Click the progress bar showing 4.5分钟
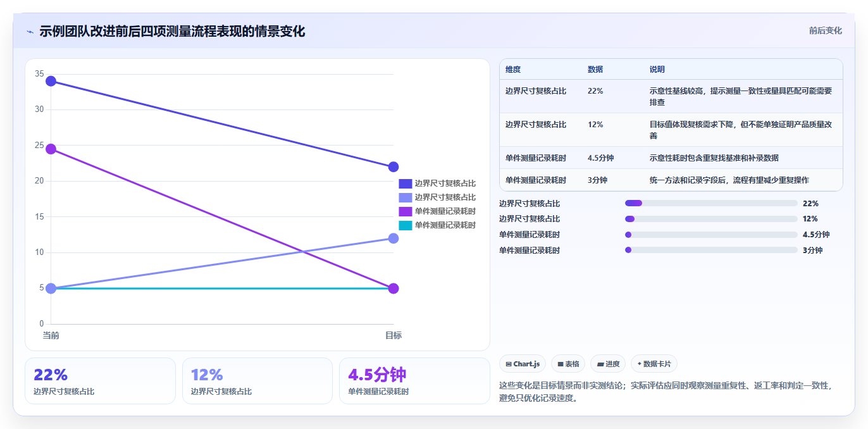Image resolution: width=868 pixels, height=429 pixels. (711, 235)
